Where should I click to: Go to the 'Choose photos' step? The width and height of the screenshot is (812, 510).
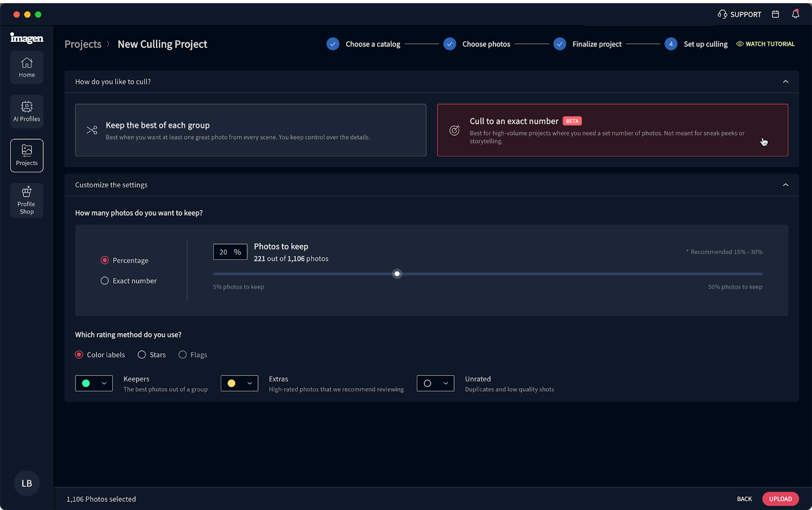click(x=486, y=44)
